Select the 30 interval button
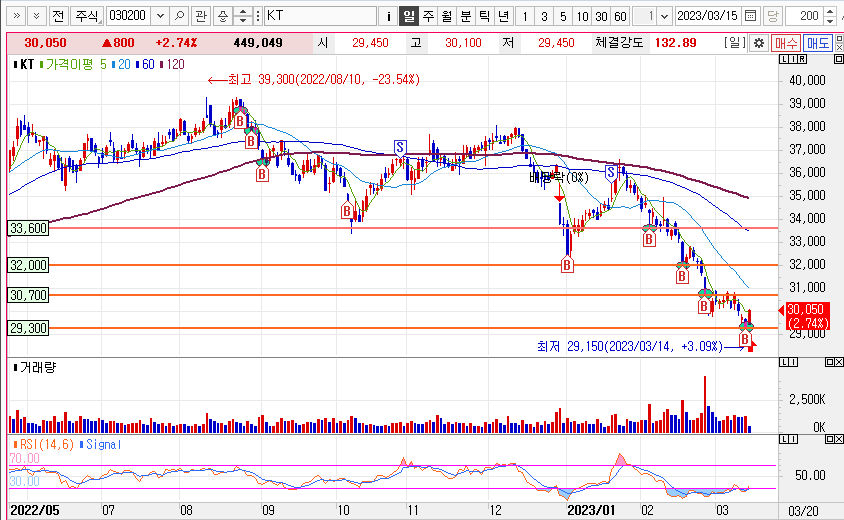Image resolution: width=844 pixels, height=520 pixels. coord(601,16)
